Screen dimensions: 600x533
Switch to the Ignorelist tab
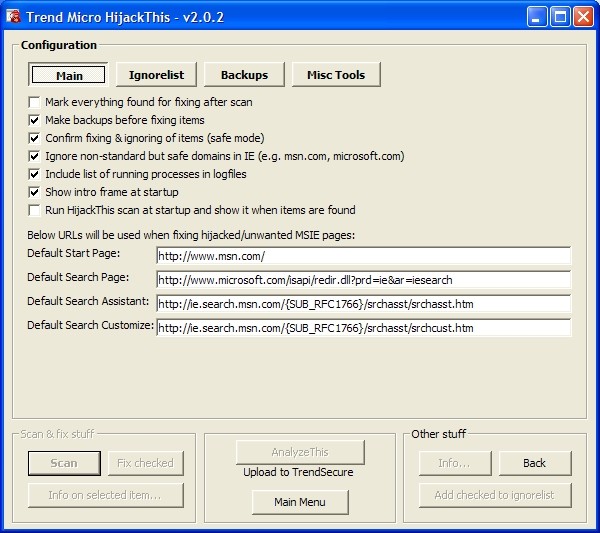tap(156, 75)
